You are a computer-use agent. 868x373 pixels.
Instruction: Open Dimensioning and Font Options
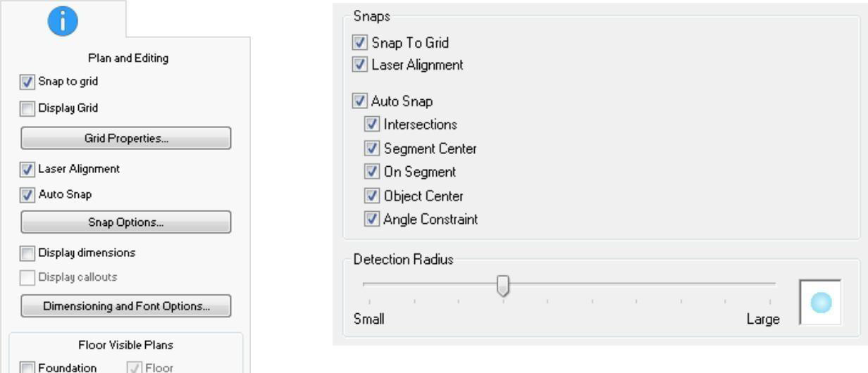pyautogui.click(x=126, y=306)
